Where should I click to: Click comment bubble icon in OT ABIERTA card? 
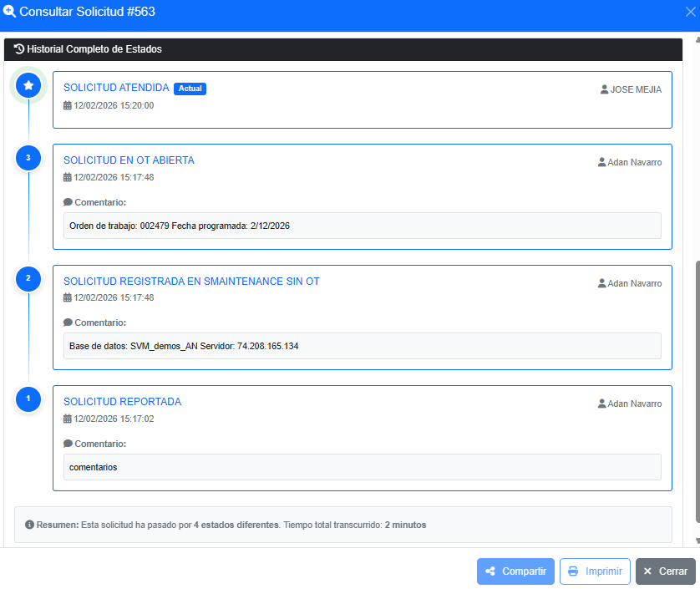pyautogui.click(x=68, y=202)
